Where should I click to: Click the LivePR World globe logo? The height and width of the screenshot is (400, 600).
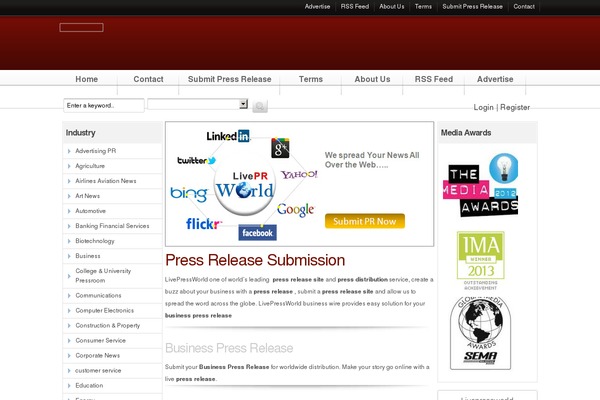245,186
